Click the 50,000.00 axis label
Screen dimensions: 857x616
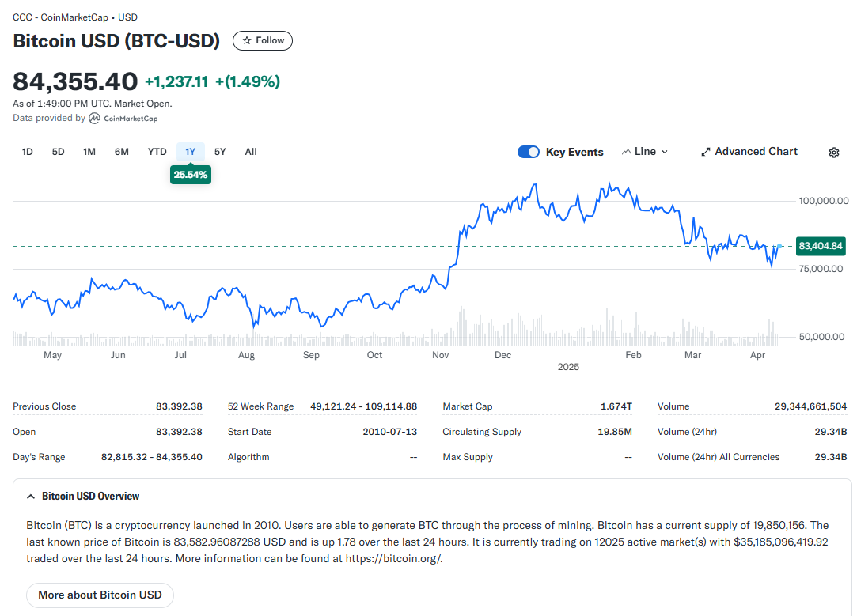[822, 337]
